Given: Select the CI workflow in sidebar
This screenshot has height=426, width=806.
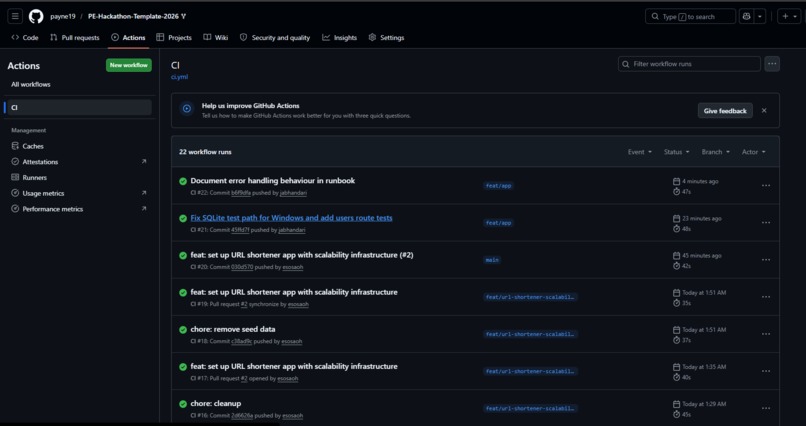Looking at the screenshot, I should (79, 107).
